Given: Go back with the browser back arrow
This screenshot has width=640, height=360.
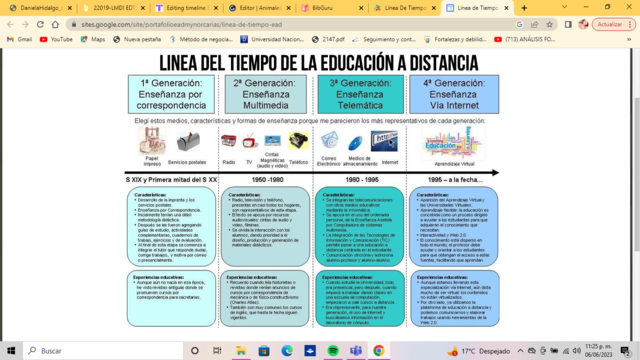Looking at the screenshot, I should pos(10,24).
